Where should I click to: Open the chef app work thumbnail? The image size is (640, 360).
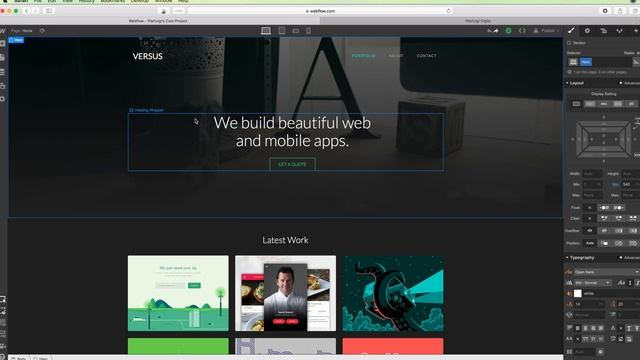pos(285,293)
